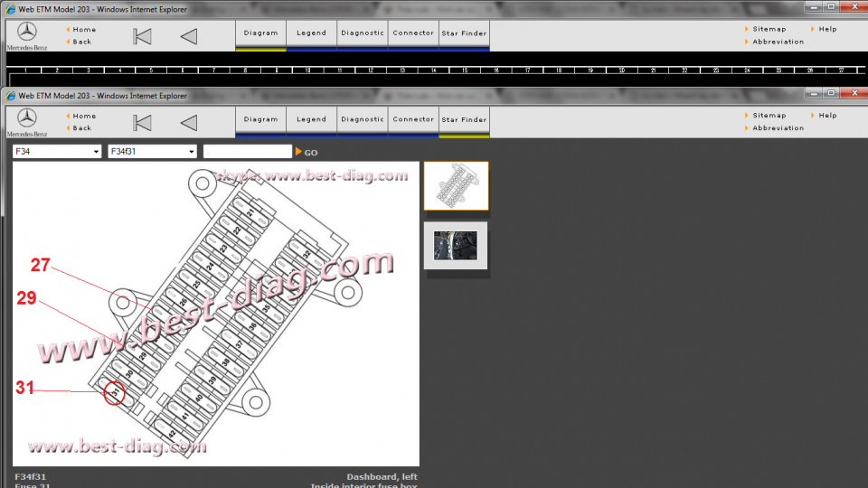Switch to Diagram tab in back window
868x488 pixels.
260,33
